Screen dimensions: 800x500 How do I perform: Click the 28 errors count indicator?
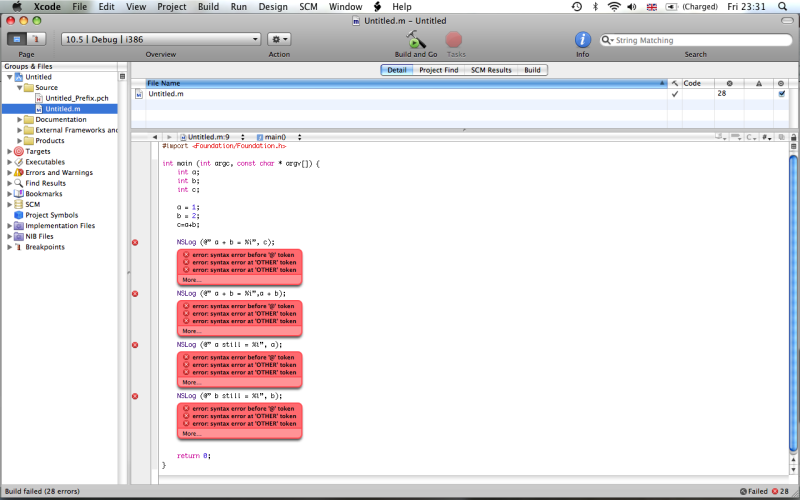coord(780,491)
